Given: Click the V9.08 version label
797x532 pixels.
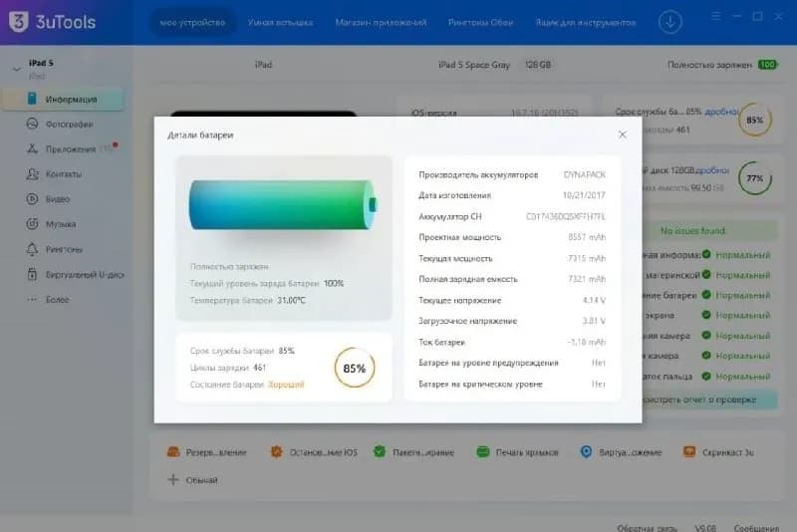Looking at the screenshot, I should (x=705, y=528).
